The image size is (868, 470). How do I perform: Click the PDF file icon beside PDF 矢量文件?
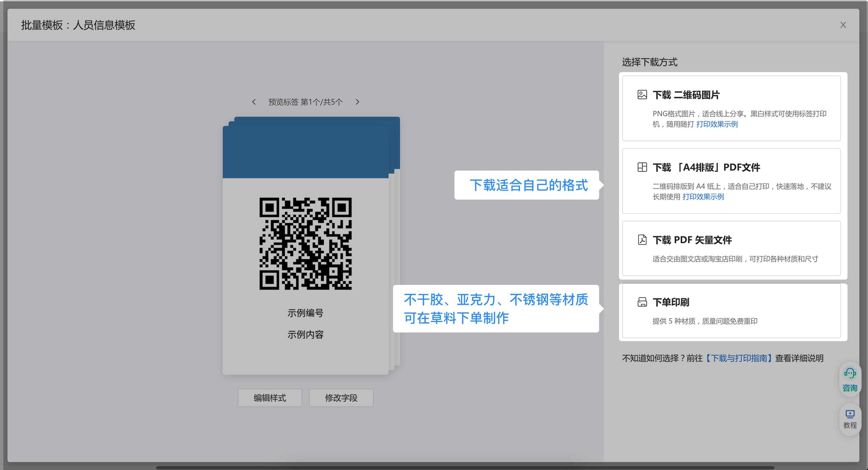(x=642, y=240)
